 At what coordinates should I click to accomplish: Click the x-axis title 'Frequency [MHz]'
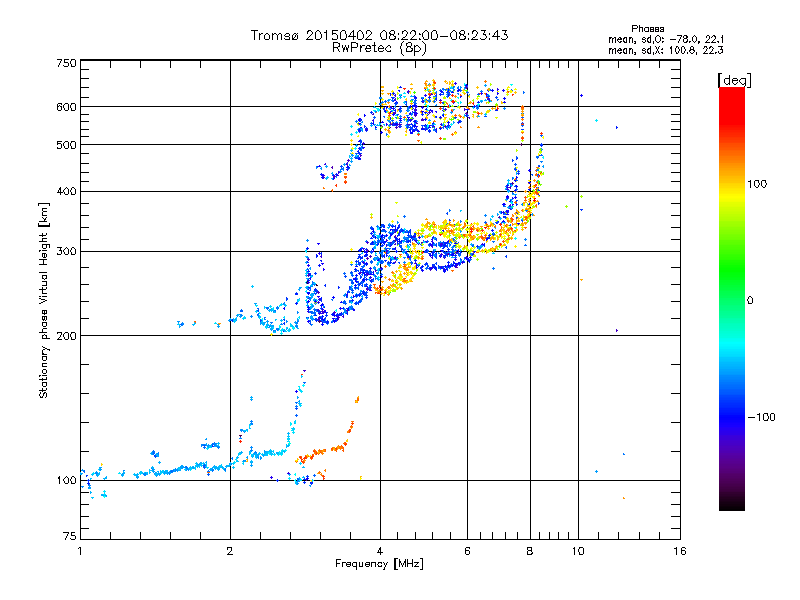coord(379,564)
